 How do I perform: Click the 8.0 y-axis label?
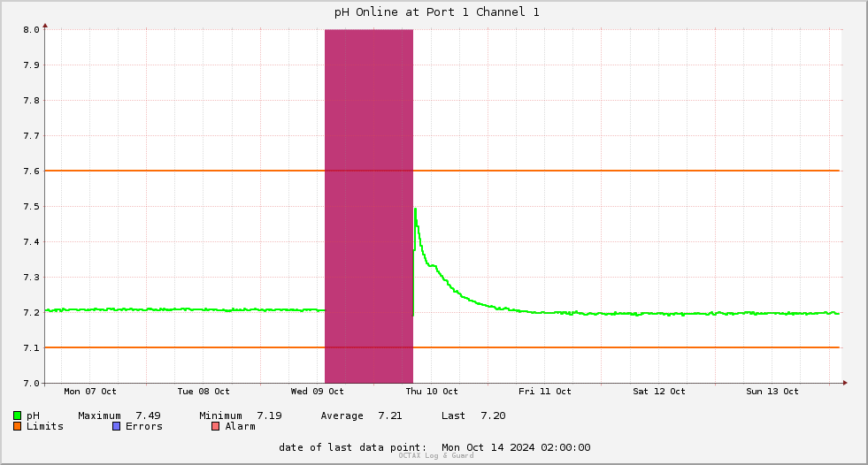32,30
